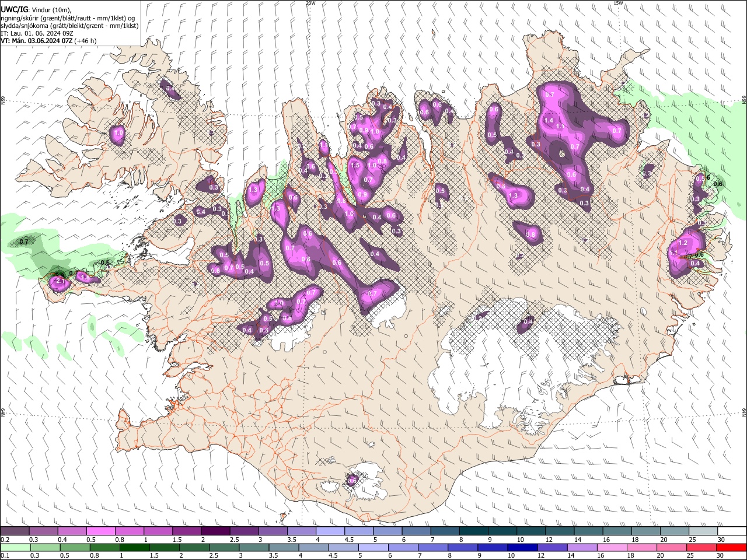
Task: Click bottom-row dark blue swatch between 10 and 12
Action: pyautogui.click(x=521, y=548)
